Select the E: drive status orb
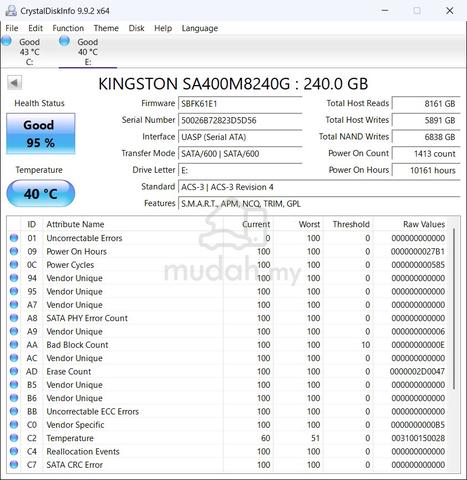467x480 pixels. click(64, 41)
